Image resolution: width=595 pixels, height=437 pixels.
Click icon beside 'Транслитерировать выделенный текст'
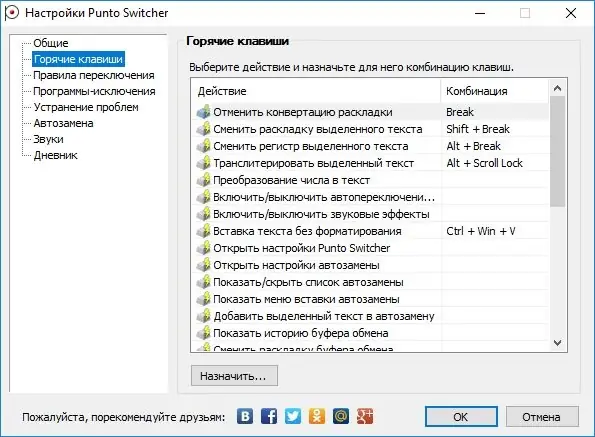[x=204, y=163]
